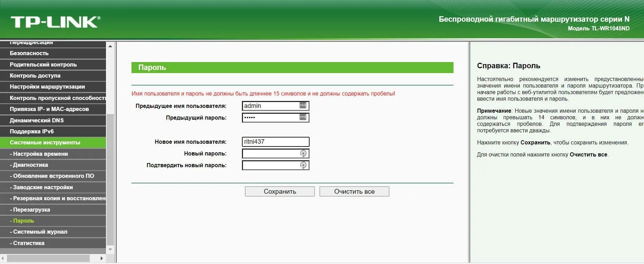Focus new username field containing ritni437
The width and height of the screenshot is (644, 264).
pos(275,142)
